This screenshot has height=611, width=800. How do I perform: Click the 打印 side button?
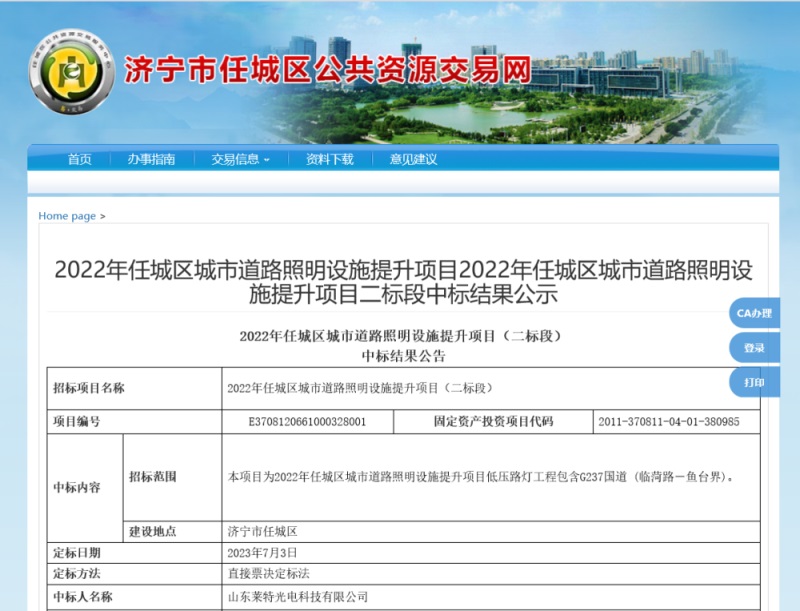click(x=754, y=382)
